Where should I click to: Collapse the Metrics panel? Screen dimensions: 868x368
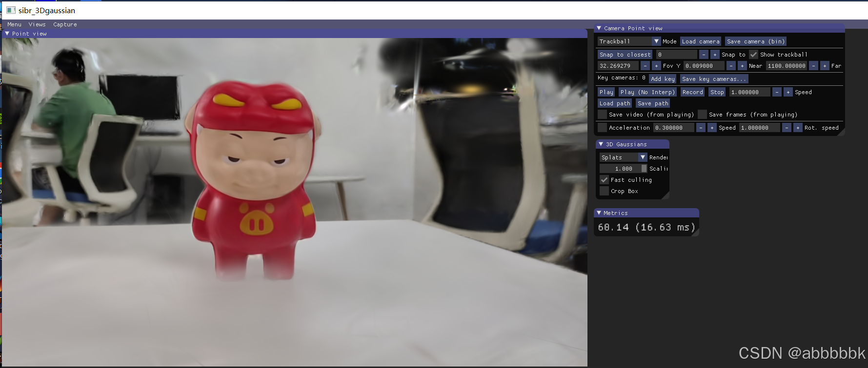click(599, 213)
